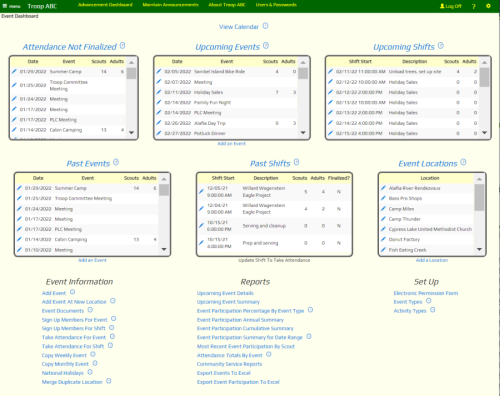Click Event Locations scrollbar thumb
500x396 pixels.
click(x=479, y=197)
